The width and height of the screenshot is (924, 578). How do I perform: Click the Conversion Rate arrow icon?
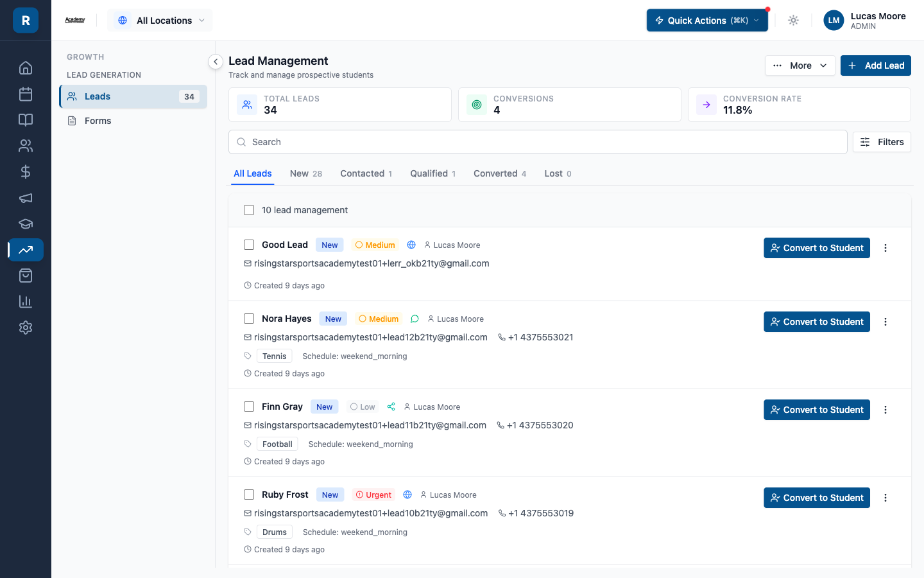pos(706,105)
